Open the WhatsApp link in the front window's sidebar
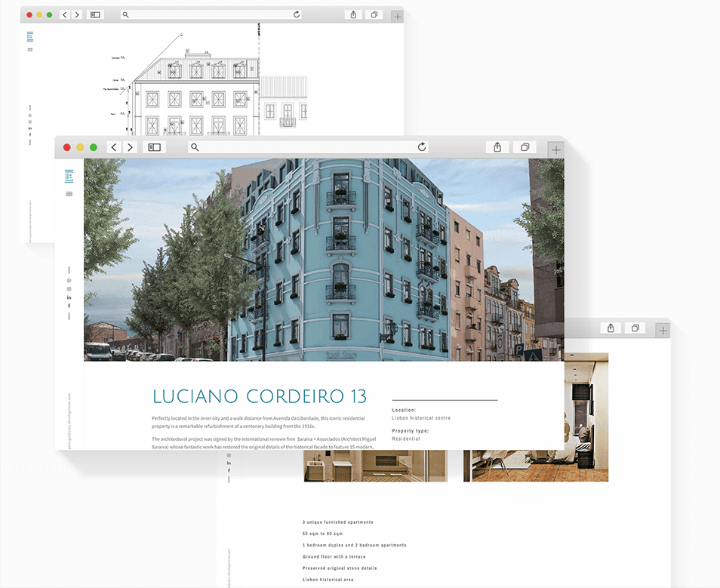720x588 pixels. [69, 280]
